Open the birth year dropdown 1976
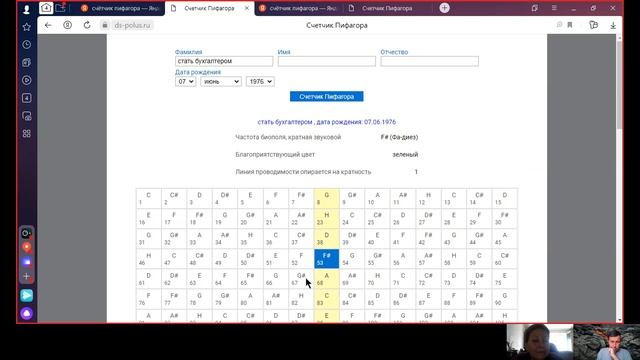This screenshot has height=360, width=640. point(260,82)
